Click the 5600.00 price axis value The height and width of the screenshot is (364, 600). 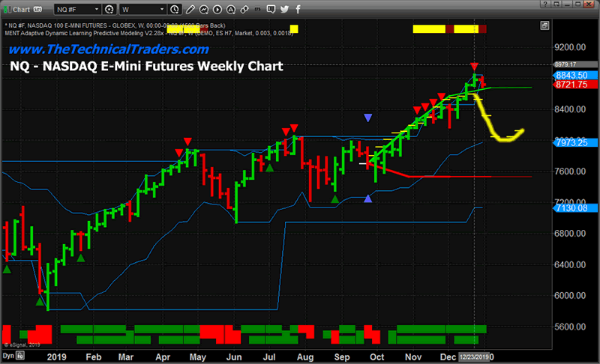coord(570,327)
